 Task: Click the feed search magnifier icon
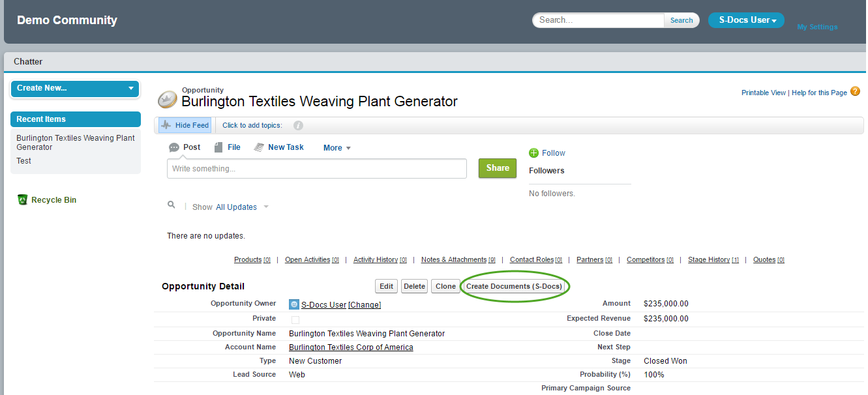tap(172, 205)
